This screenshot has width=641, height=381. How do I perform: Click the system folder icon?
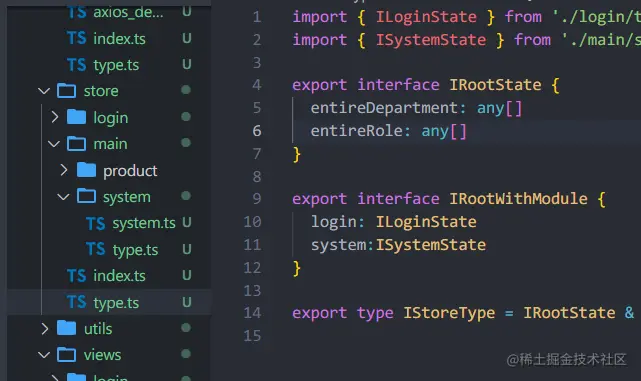click(x=86, y=197)
